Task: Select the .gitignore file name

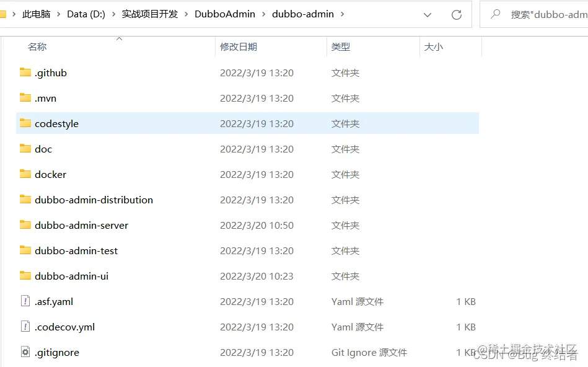Action: pyautogui.click(x=57, y=353)
